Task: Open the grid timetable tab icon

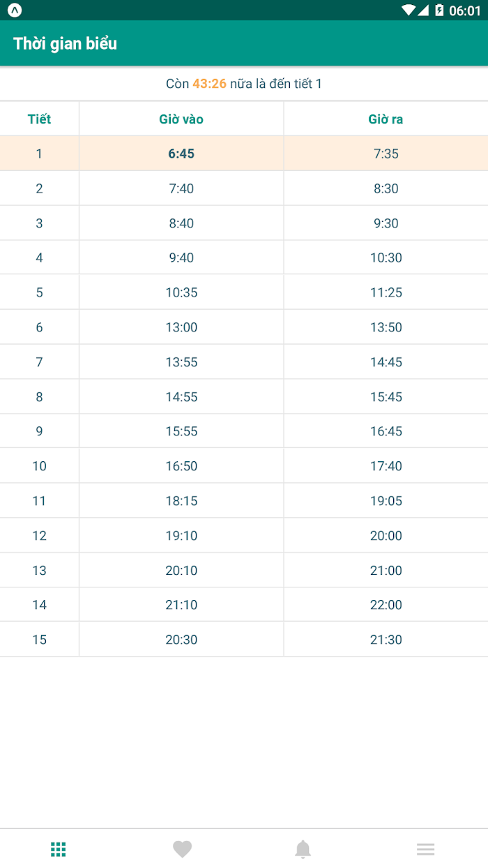Action: pyautogui.click(x=59, y=849)
